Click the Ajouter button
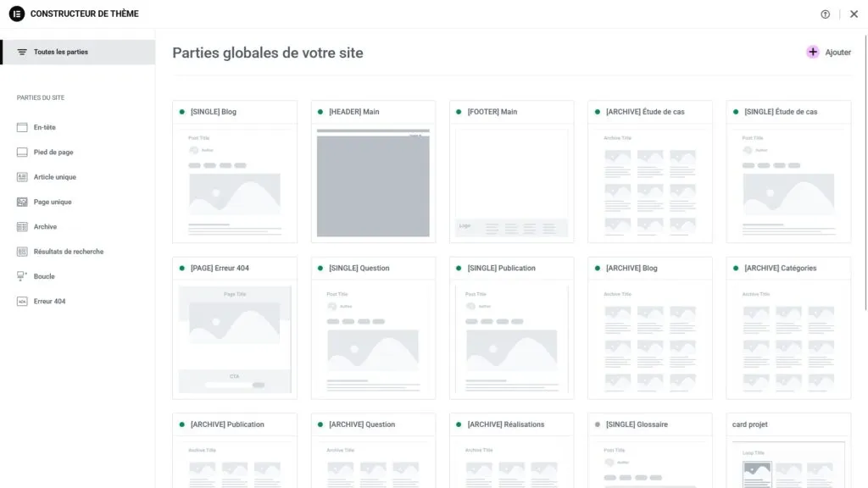Viewport: 868px width, 488px height. pos(828,52)
